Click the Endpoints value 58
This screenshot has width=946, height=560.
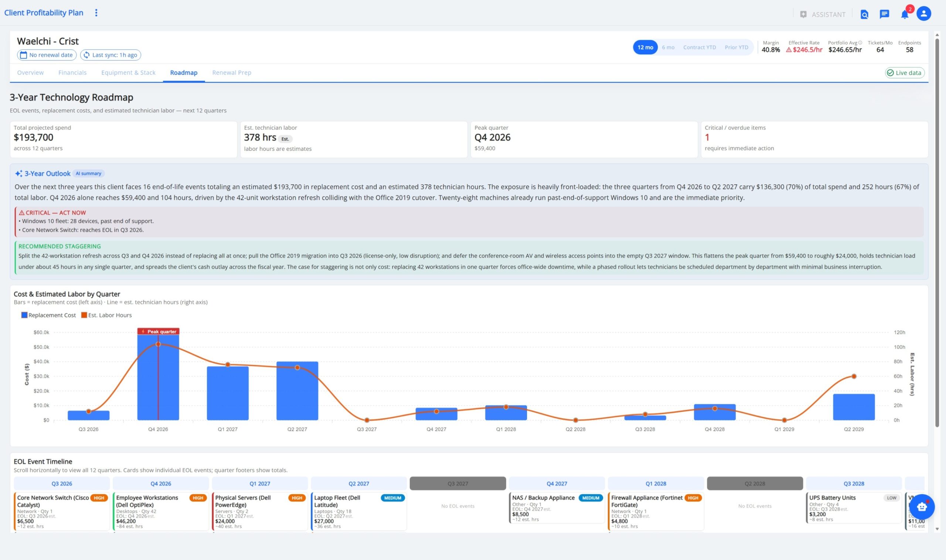click(909, 50)
